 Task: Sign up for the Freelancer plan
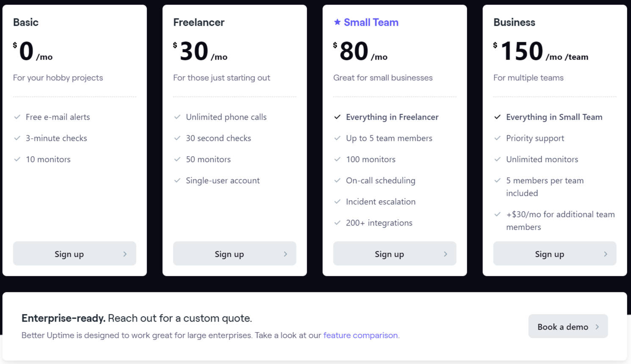[234, 254]
